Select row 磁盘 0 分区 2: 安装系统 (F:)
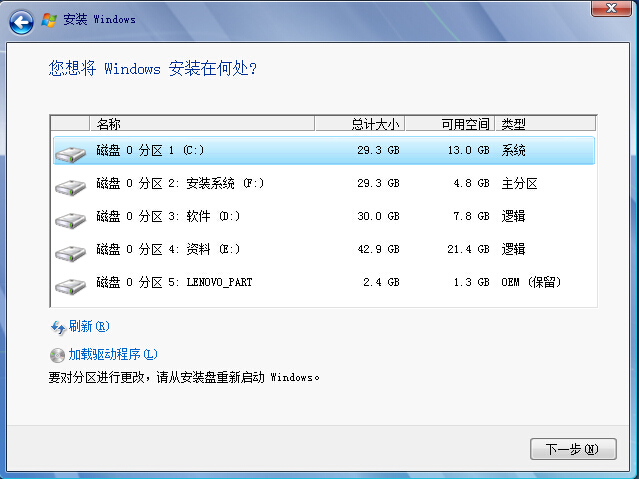 tap(324, 183)
